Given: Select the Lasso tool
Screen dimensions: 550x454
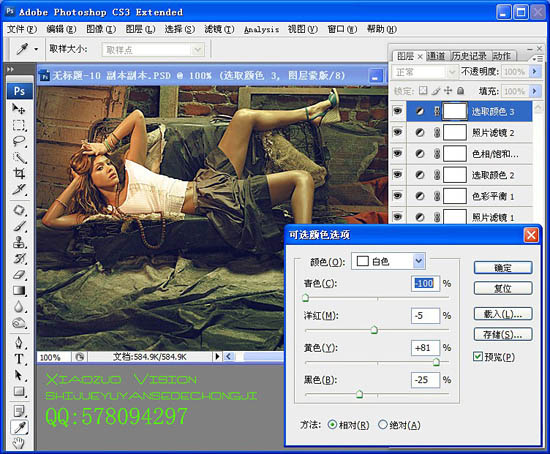Looking at the screenshot, I should coord(19,141).
